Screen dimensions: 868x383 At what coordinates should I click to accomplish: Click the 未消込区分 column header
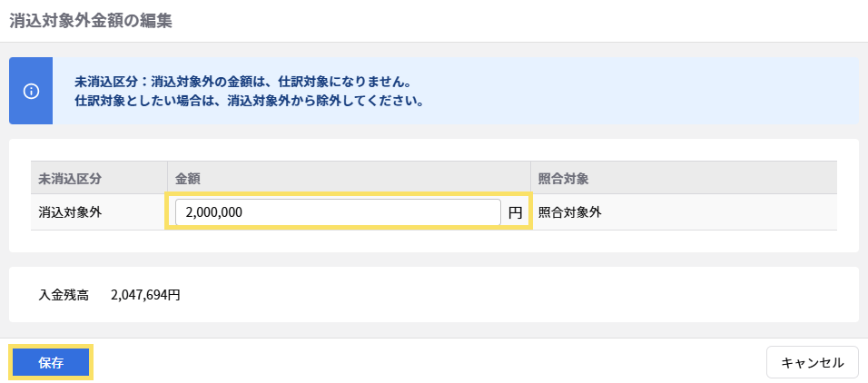click(x=70, y=178)
